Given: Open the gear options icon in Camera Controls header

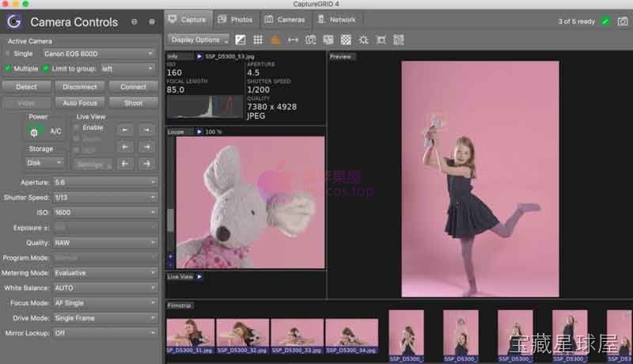Looking at the screenshot, I should tap(152, 22).
